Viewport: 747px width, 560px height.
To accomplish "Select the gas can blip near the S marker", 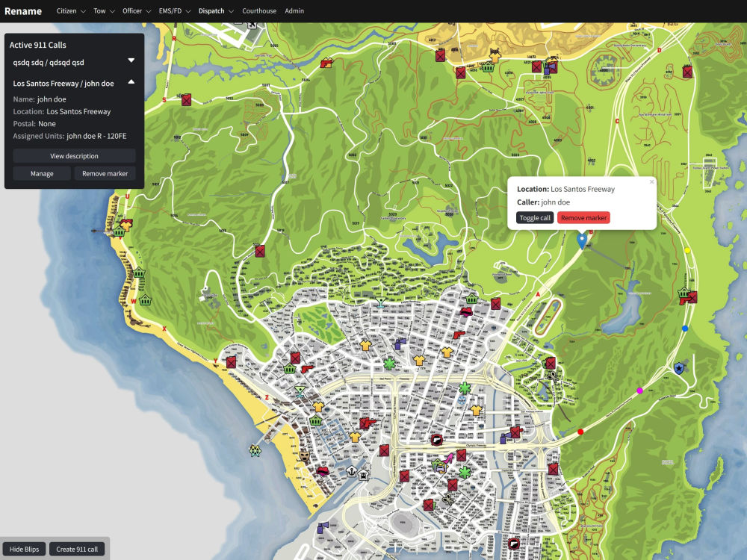I will click(186, 99).
